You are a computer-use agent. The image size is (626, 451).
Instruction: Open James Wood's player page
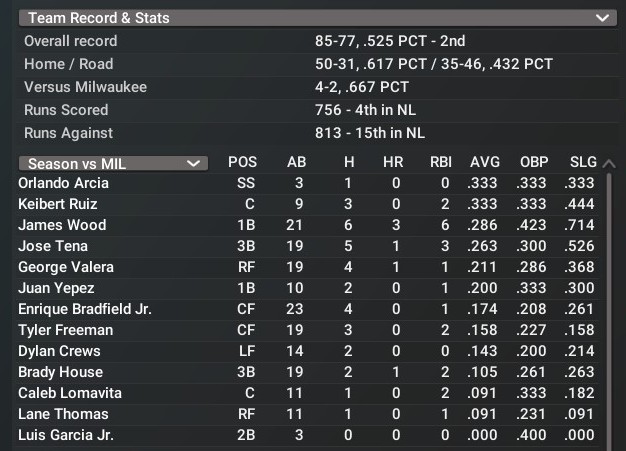(x=61, y=225)
